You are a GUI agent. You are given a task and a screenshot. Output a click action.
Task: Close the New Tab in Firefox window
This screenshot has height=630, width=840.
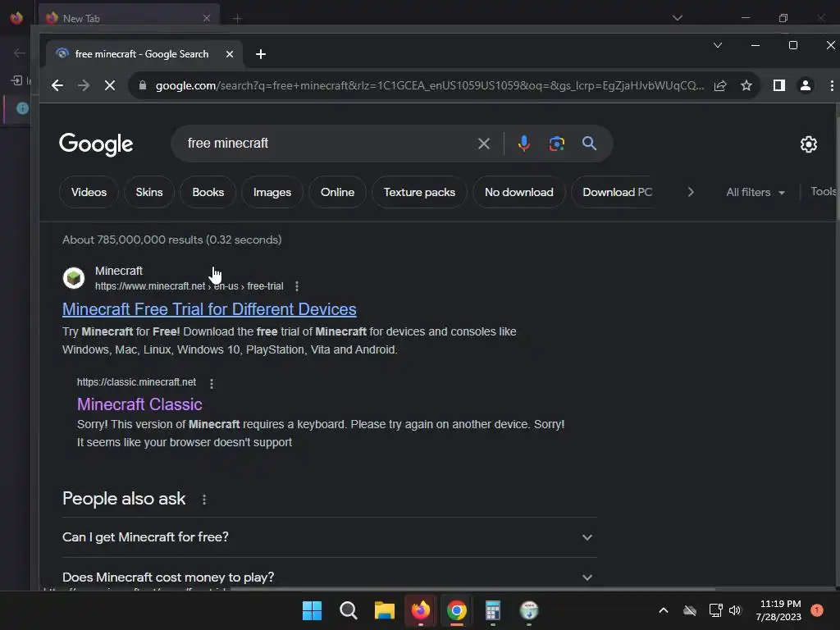coord(207,18)
